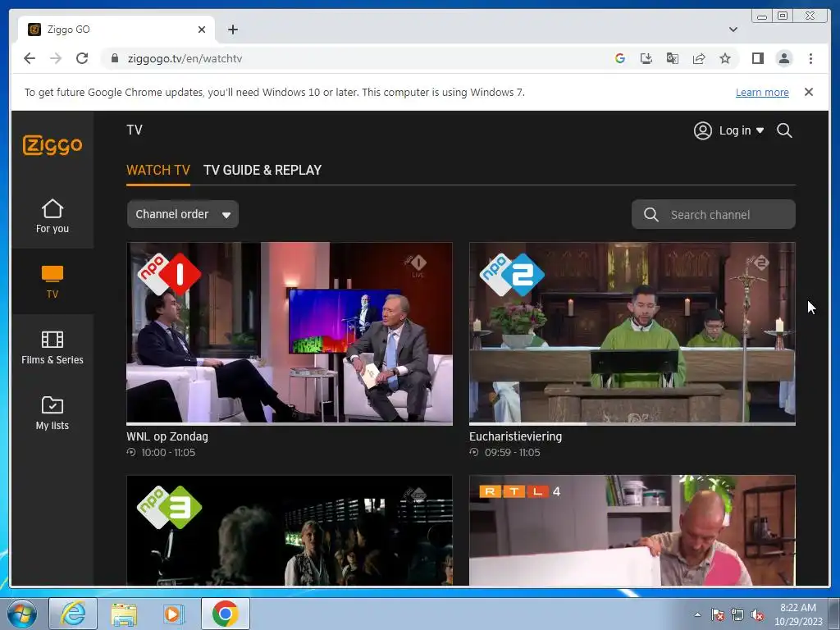Click the muted volume tray icon

click(757, 614)
